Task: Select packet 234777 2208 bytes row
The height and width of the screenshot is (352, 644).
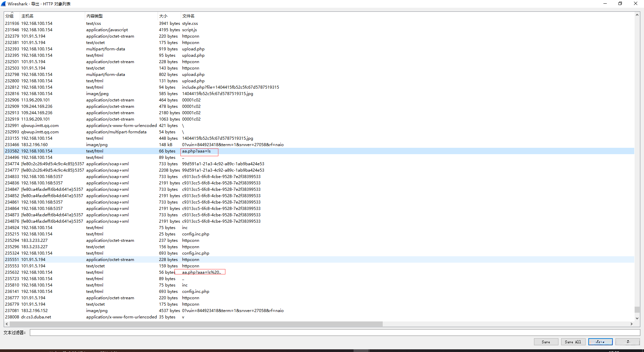Action: pyautogui.click(x=319, y=170)
